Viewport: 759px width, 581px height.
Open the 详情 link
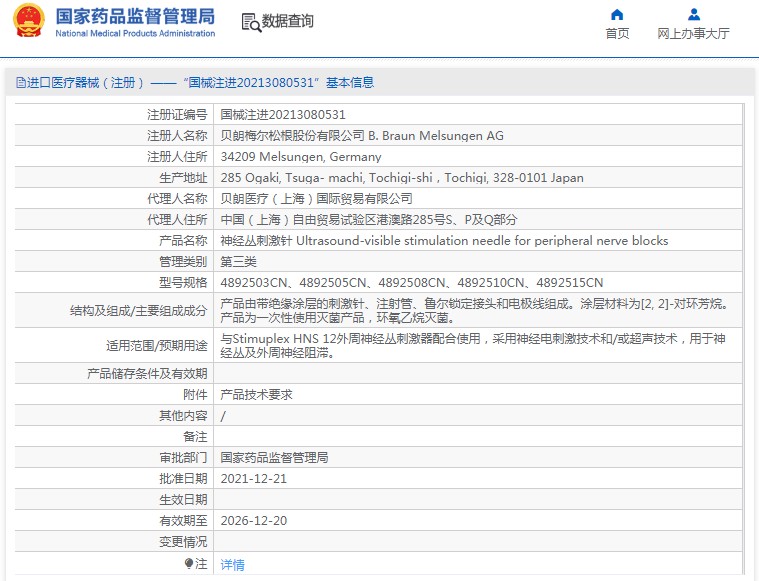click(x=232, y=565)
